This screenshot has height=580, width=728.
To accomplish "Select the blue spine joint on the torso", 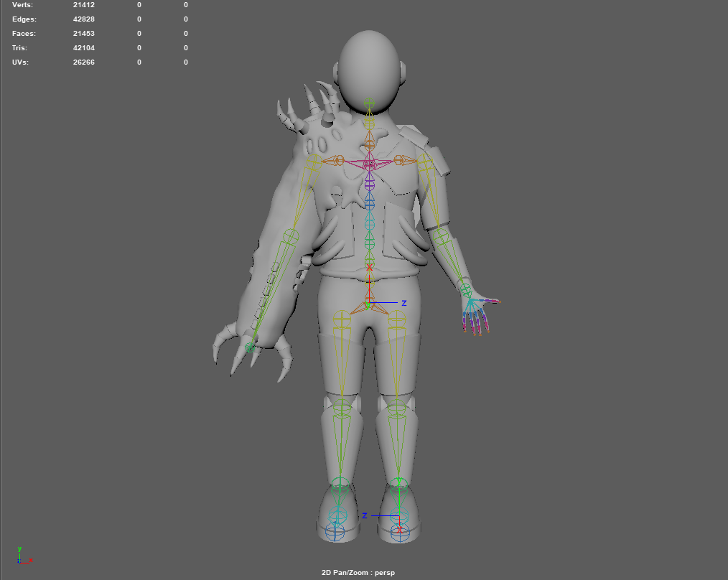I will tap(369, 205).
